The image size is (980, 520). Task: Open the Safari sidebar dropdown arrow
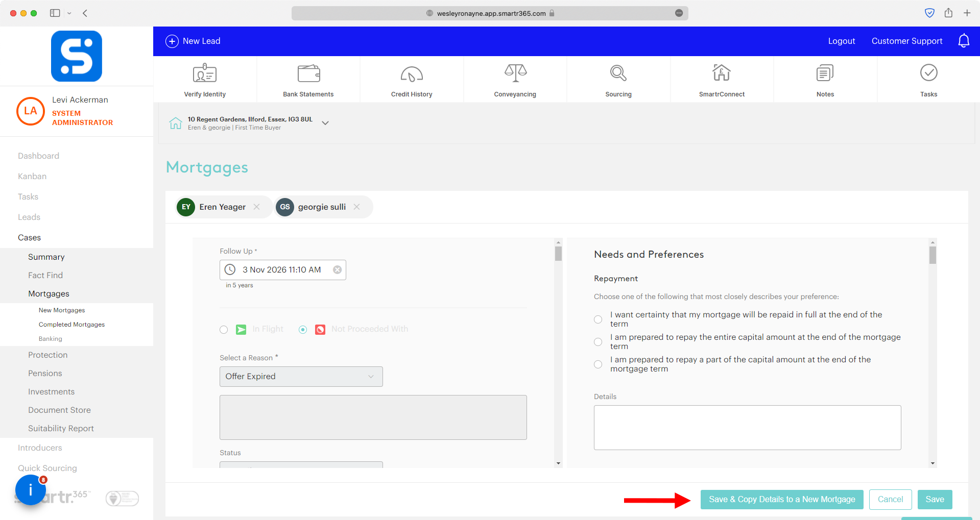(69, 13)
